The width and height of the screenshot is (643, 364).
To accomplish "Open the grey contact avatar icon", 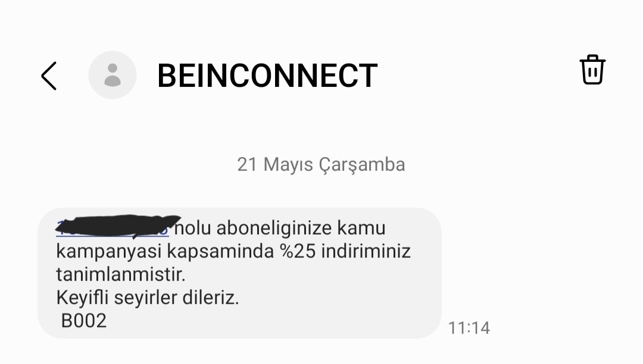I will (113, 75).
